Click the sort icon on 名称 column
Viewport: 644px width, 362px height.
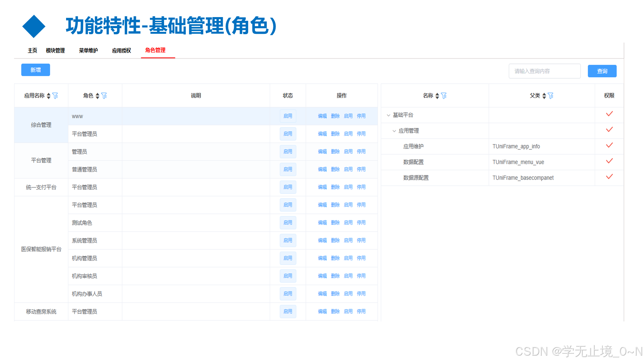click(437, 96)
